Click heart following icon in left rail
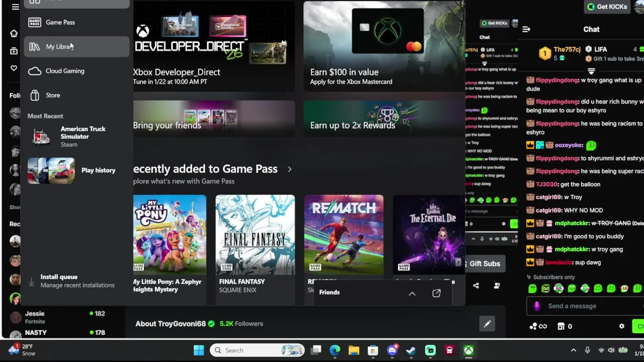This screenshot has width=644, height=362. pos(14,68)
